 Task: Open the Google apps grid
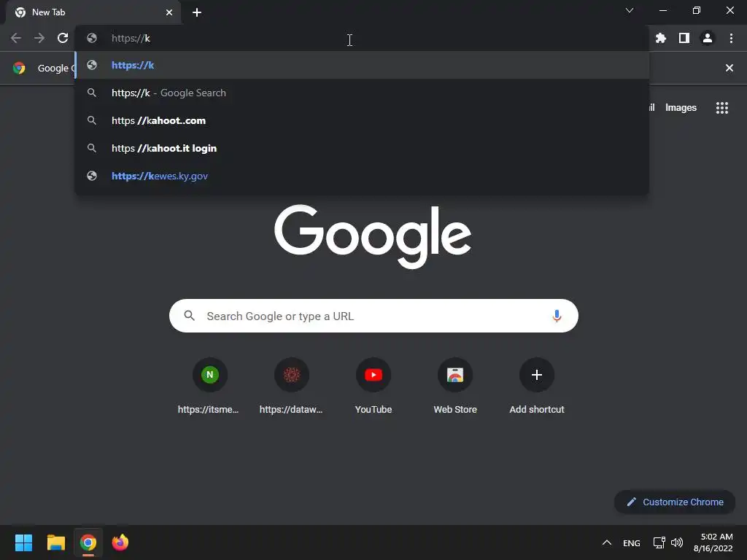[722, 108]
